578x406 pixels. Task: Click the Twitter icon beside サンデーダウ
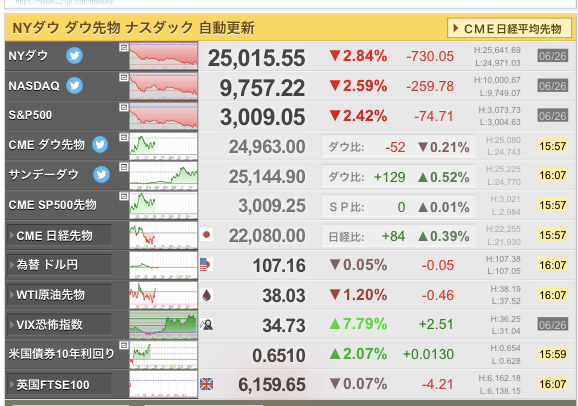click(101, 174)
